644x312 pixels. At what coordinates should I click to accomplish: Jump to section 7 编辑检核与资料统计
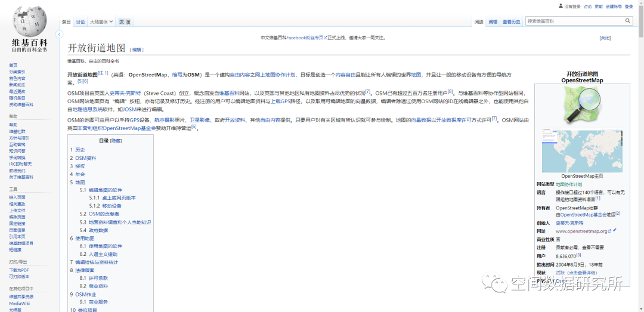tap(94, 262)
